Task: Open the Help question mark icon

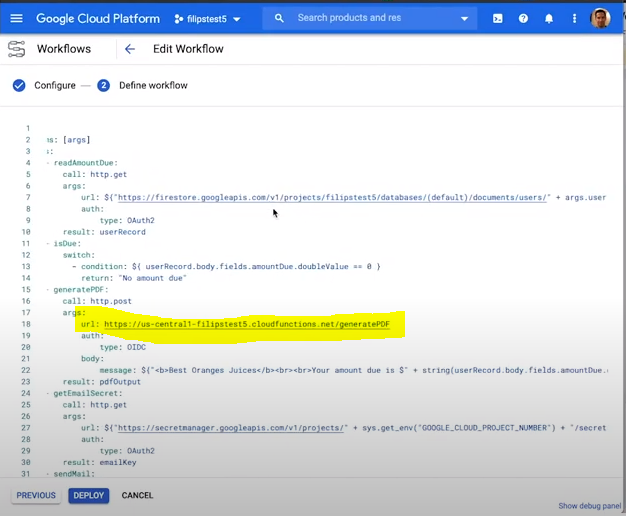Action: [523, 18]
